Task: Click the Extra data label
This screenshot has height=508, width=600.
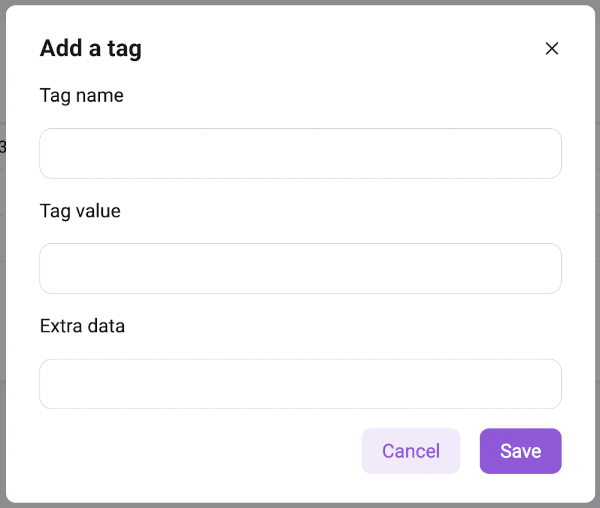Action: (82, 326)
